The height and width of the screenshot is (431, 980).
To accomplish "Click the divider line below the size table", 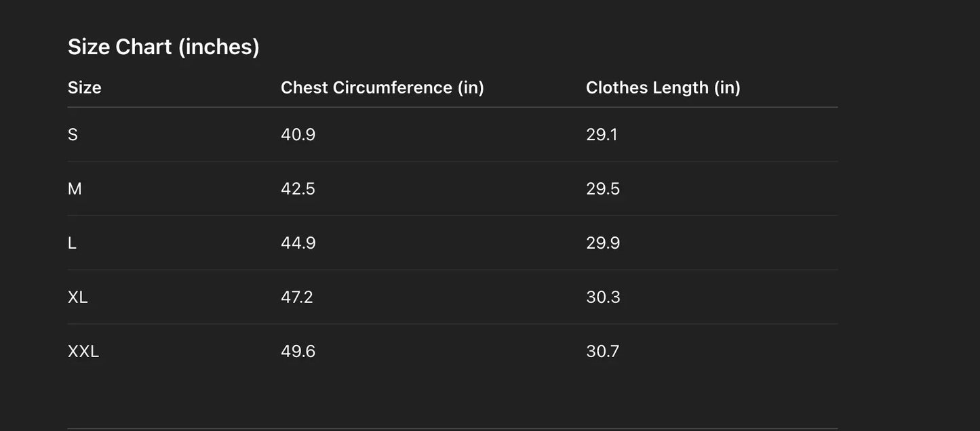I will tap(452, 428).
